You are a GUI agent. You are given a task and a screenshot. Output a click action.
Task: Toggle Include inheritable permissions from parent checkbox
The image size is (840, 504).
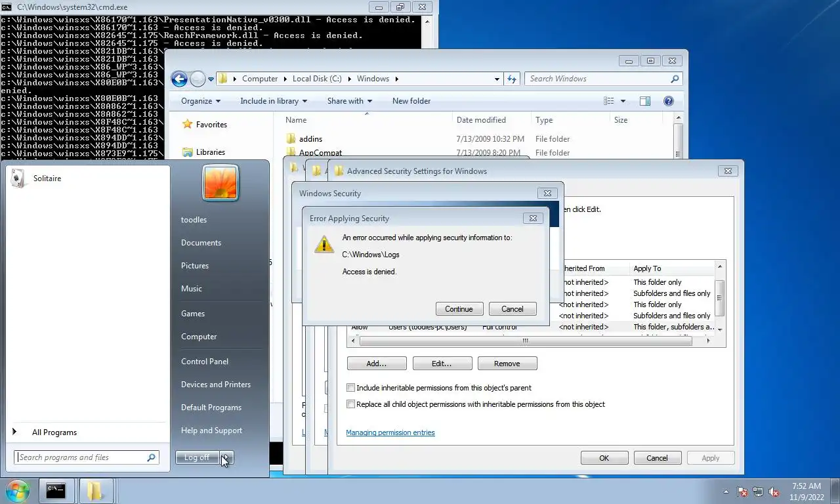click(350, 388)
